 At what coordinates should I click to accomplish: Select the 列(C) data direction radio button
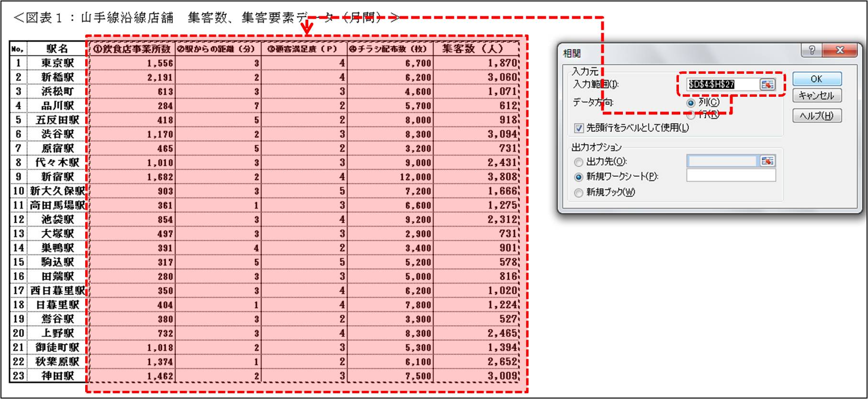point(690,103)
